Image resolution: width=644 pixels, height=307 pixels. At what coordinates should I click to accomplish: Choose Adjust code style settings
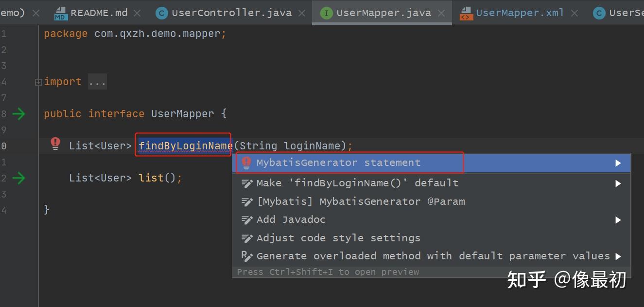(x=432, y=238)
